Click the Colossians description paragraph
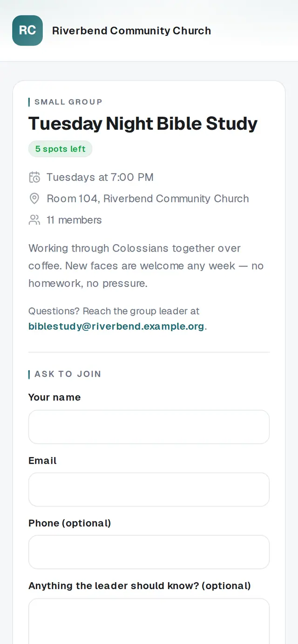The image size is (298, 644). click(x=146, y=266)
